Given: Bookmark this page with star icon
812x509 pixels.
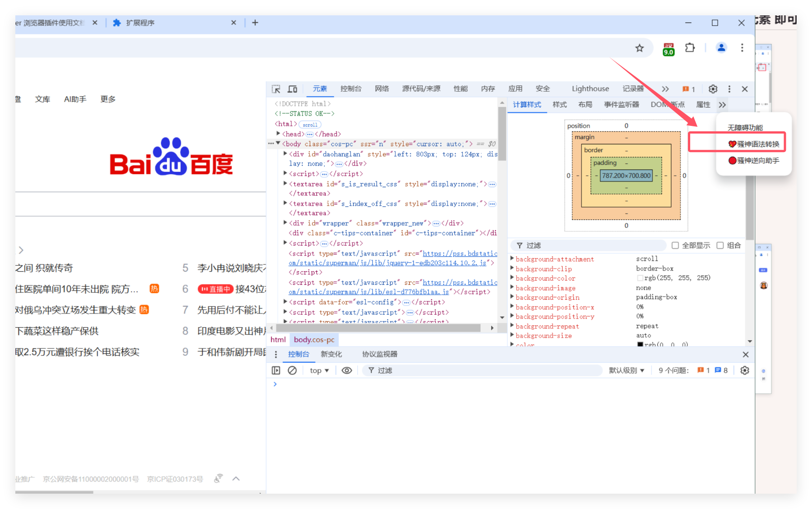Looking at the screenshot, I should (639, 48).
